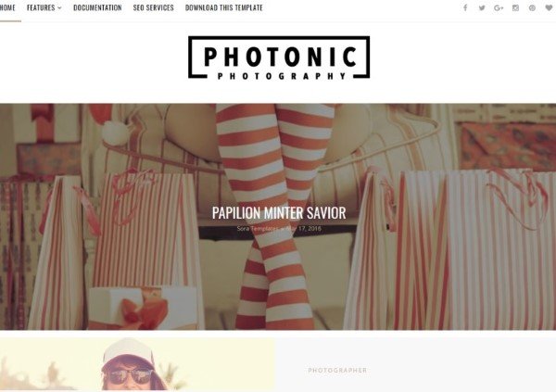Screen dimensions: 556x392
Task: Open the Google Plus icon
Action: pyautogui.click(x=499, y=7)
